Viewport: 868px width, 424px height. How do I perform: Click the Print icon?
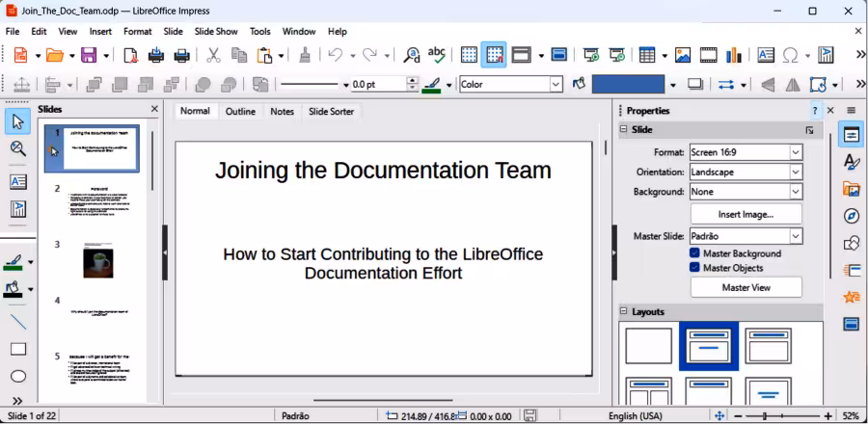pos(182,55)
